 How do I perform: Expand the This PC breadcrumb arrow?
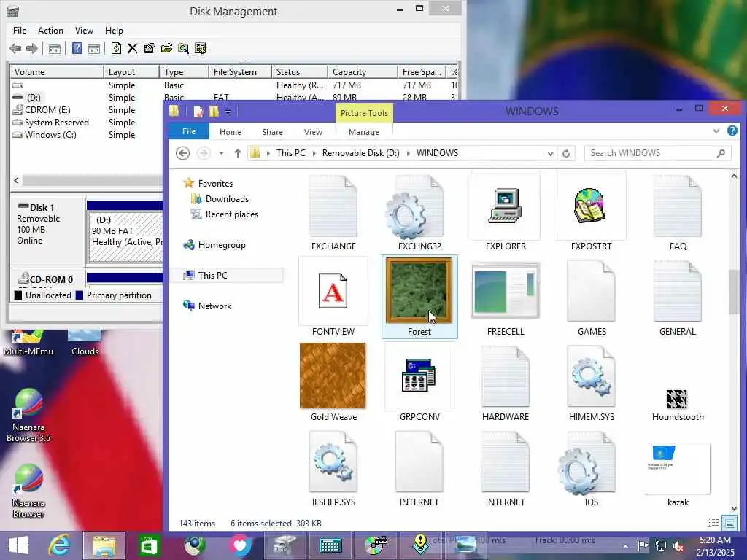(x=314, y=153)
